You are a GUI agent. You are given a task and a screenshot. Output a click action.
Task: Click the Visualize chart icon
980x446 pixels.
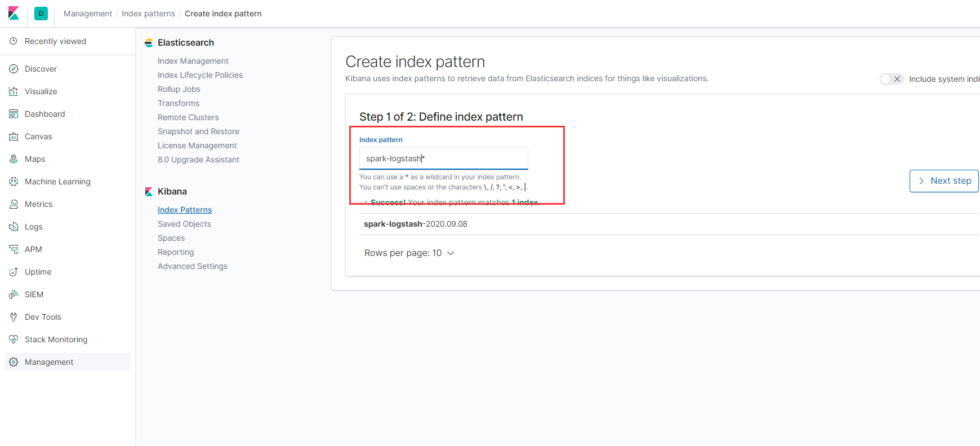pyautogui.click(x=14, y=91)
